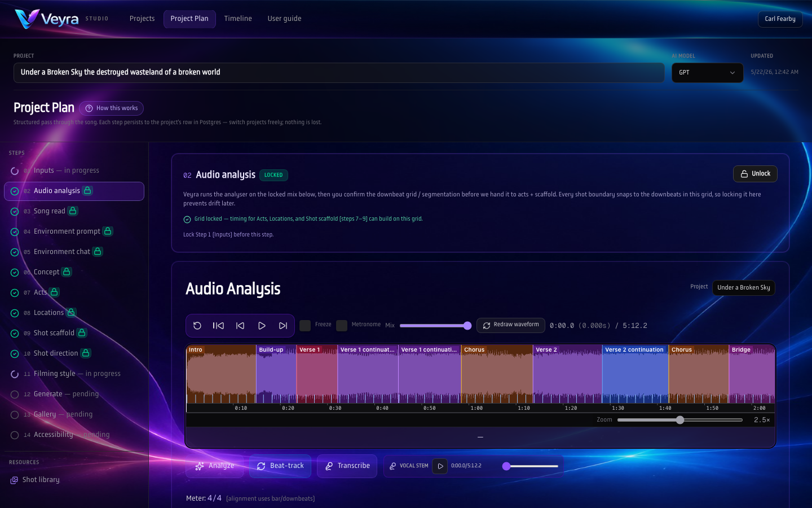
Task: Select the Filming style step
Action: 74,374
